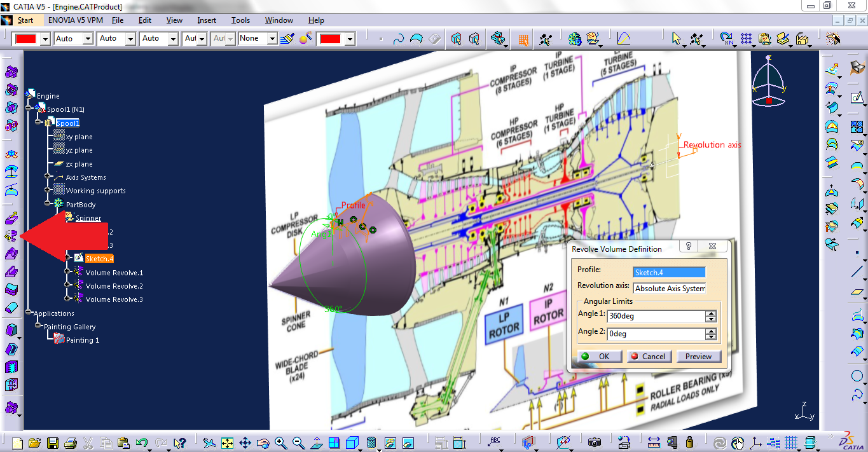
Task: Select the Spinner body in tree
Action: (x=88, y=218)
